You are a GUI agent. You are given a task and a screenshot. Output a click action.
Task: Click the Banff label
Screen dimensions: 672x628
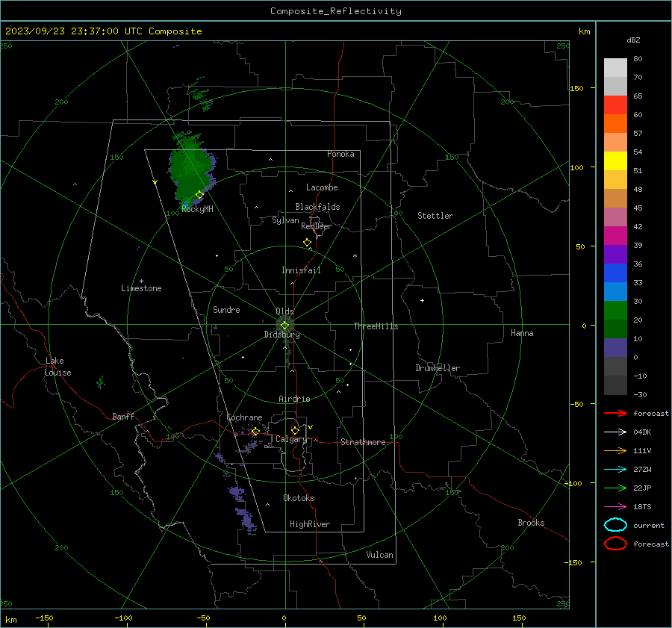(123, 416)
